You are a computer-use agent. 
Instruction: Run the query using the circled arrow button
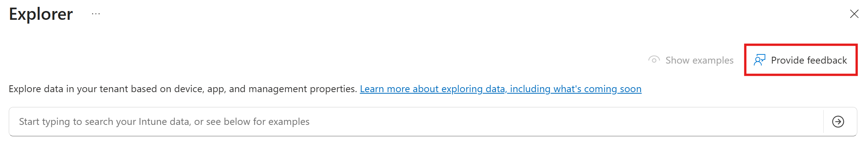pos(838,122)
